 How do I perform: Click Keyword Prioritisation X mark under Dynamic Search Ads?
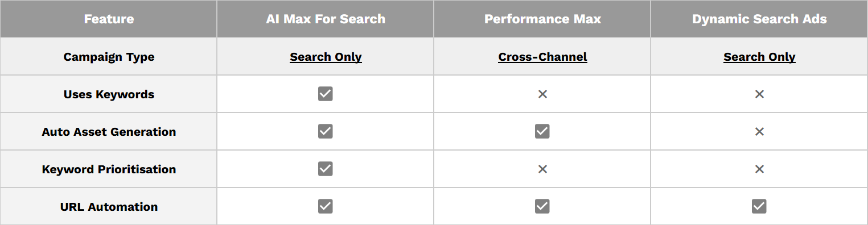pyautogui.click(x=759, y=169)
